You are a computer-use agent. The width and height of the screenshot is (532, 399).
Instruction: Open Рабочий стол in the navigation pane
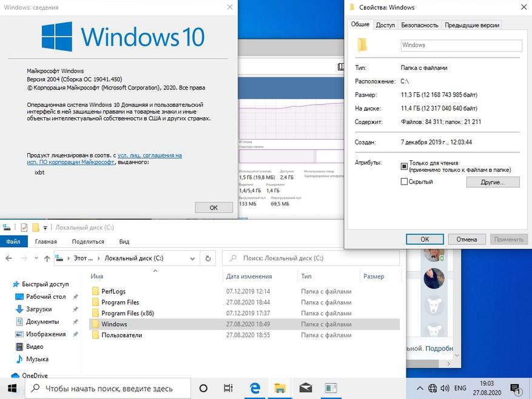click(45, 296)
